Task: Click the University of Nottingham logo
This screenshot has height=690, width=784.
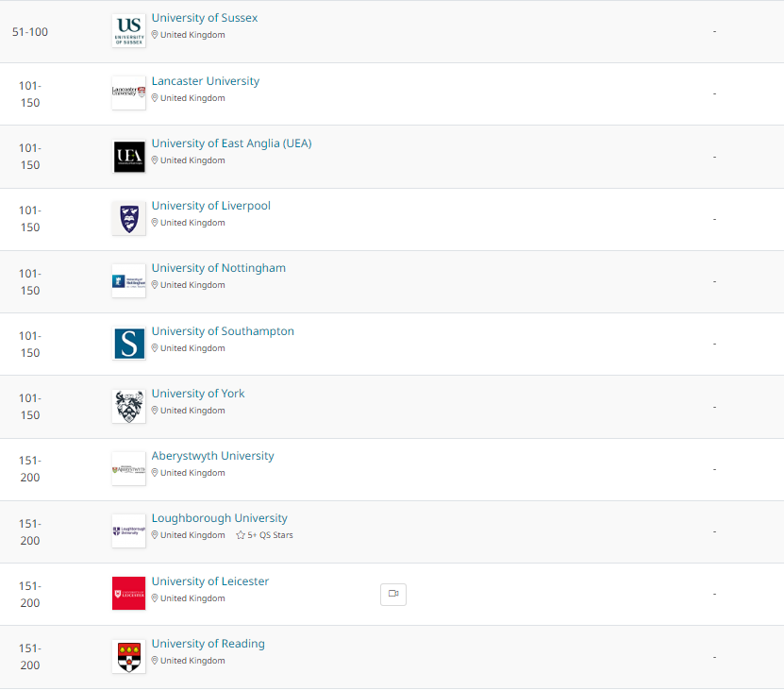Action: click(128, 280)
